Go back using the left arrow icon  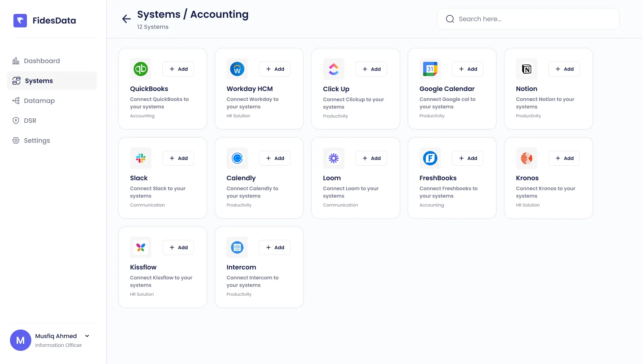[x=126, y=19]
